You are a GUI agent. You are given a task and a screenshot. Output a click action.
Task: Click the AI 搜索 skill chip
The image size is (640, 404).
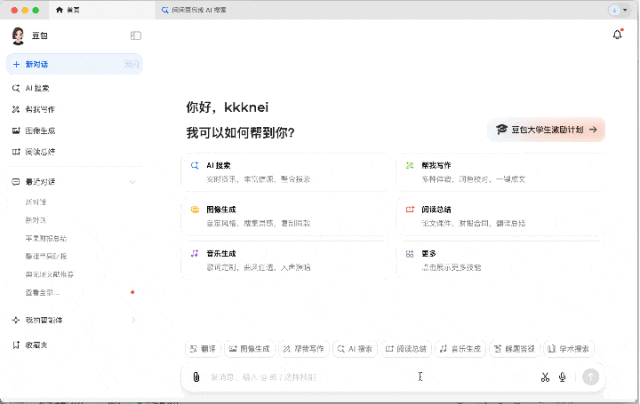(355, 349)
